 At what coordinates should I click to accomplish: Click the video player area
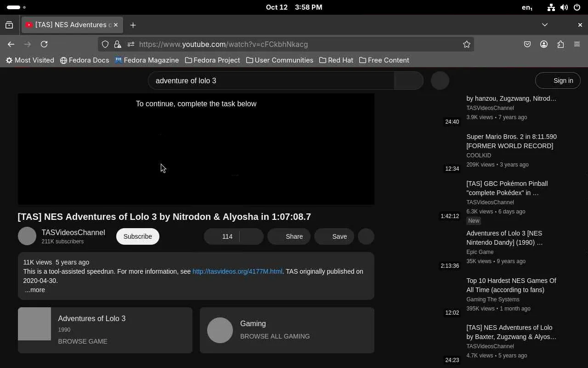196,149
